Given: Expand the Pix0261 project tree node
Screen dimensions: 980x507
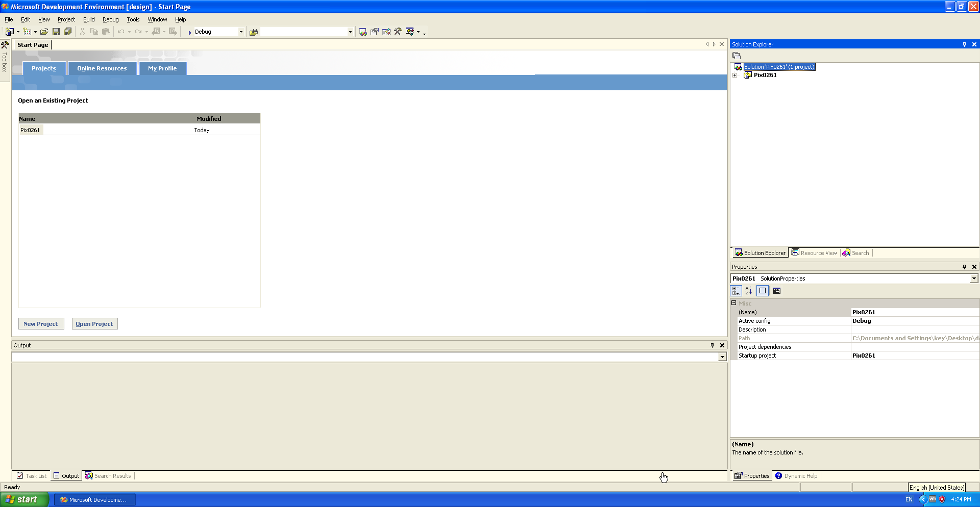Looking at the screenshot, I should pyautogui.click(x=735, y=75).
